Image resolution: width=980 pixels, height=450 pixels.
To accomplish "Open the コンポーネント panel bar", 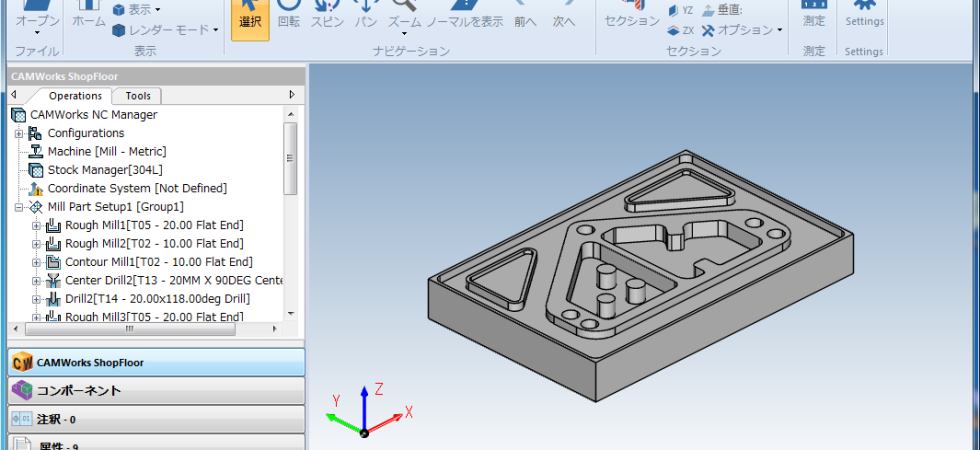I will (156, 391).
